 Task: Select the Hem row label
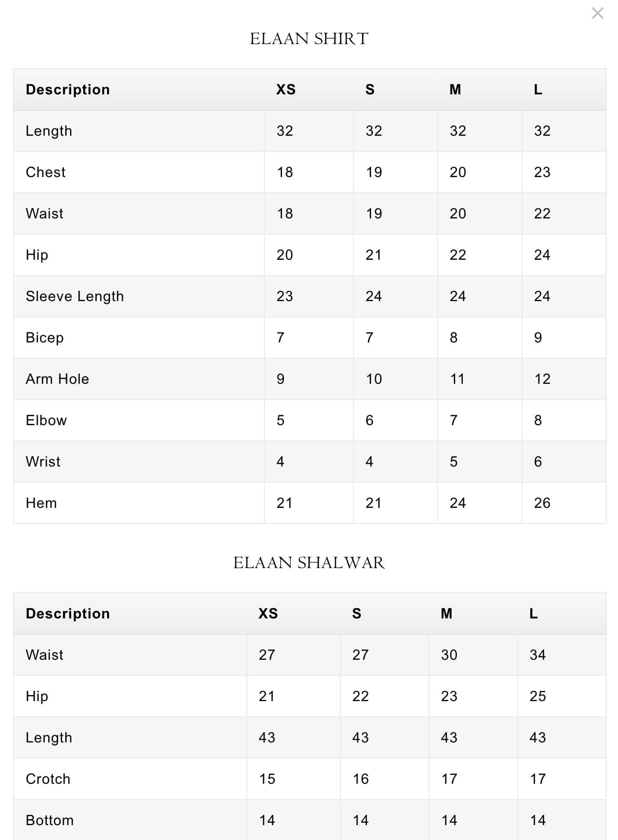point(41,503)
